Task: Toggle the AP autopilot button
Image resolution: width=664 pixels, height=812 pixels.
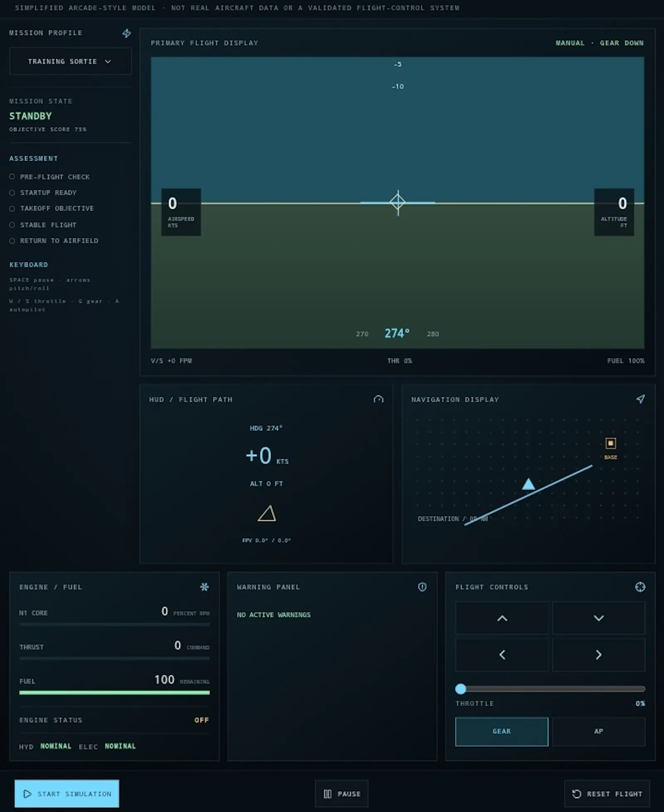Action: click(598, 731)
